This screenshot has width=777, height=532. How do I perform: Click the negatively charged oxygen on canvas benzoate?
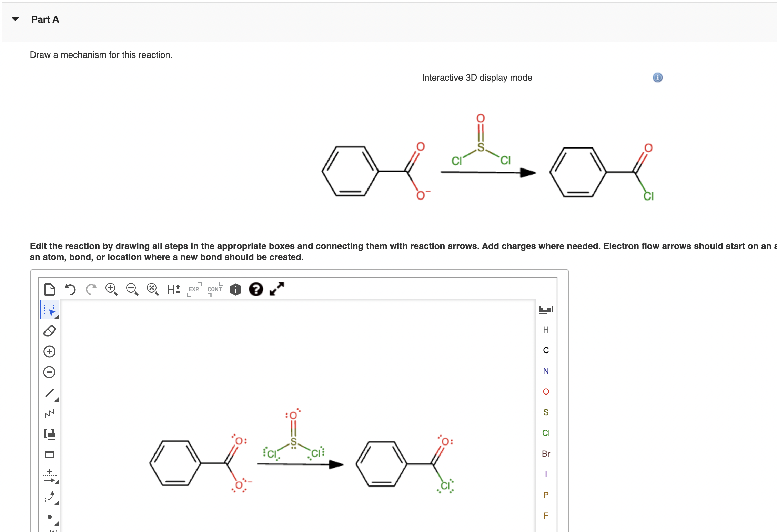(239, 485)
